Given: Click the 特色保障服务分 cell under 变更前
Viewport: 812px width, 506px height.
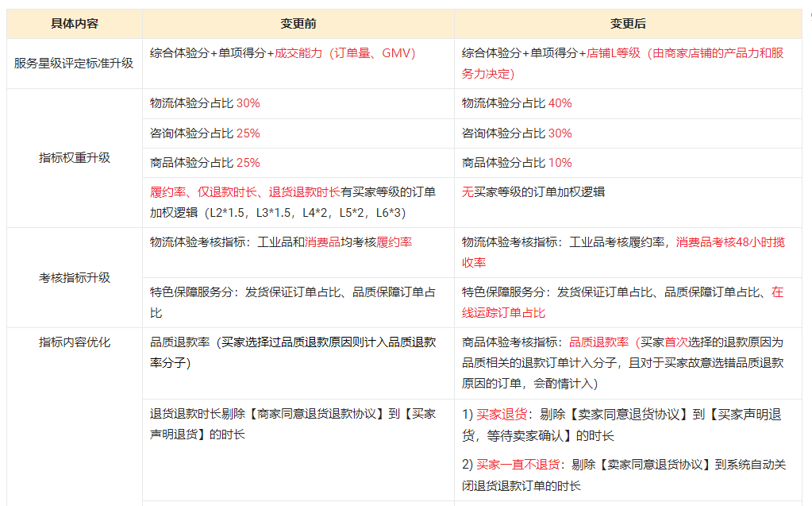Looking at the screenshot, I should (x=292, y=302).
